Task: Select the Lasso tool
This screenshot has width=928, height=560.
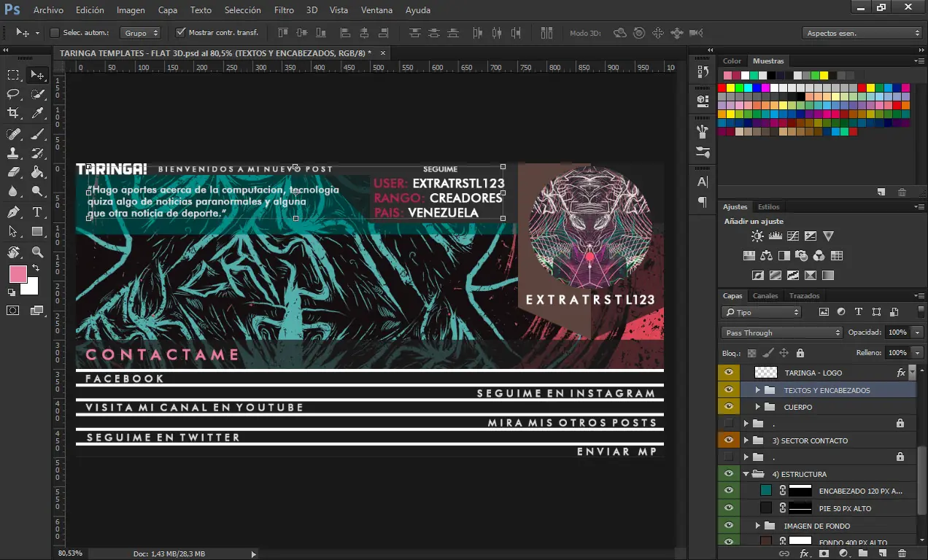Action: [x=13, y=94]
